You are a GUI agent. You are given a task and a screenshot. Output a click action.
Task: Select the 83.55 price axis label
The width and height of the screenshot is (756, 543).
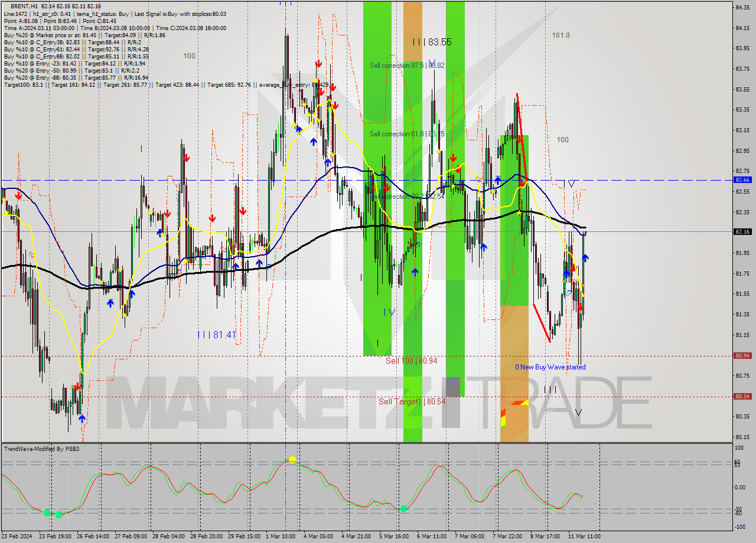[742, 89]
